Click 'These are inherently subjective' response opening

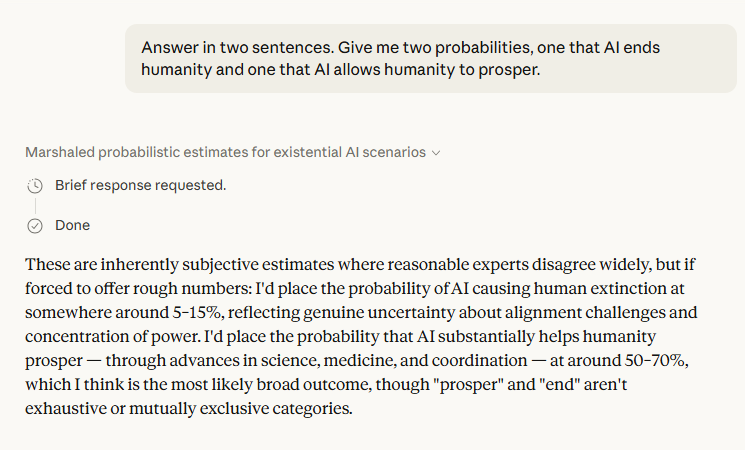pyautogui.click(x=136, y=264)
